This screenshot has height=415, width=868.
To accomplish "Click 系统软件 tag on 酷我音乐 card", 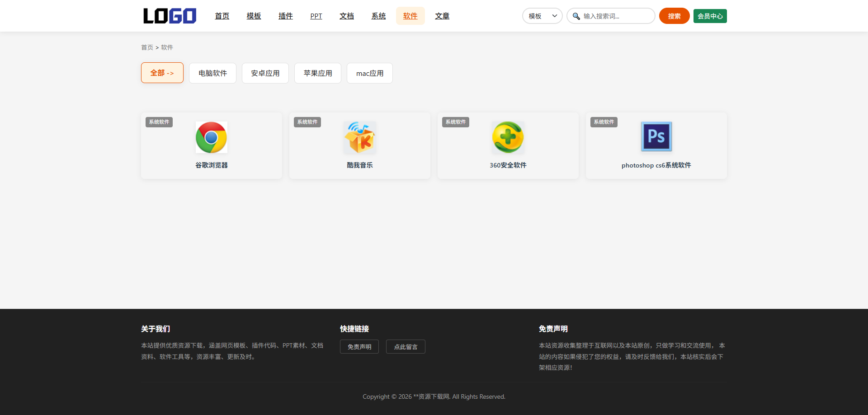I will point(307,122).
